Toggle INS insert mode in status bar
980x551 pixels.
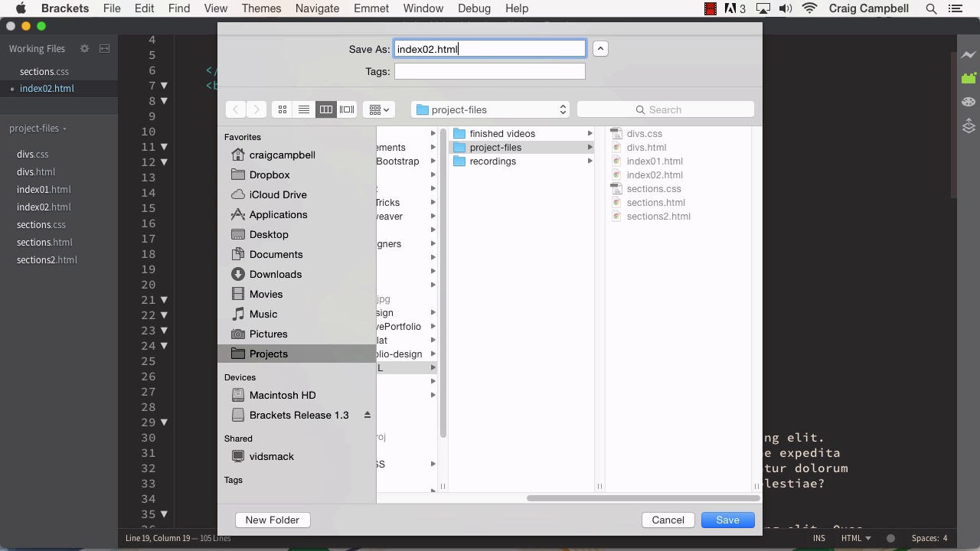point(819,538)
